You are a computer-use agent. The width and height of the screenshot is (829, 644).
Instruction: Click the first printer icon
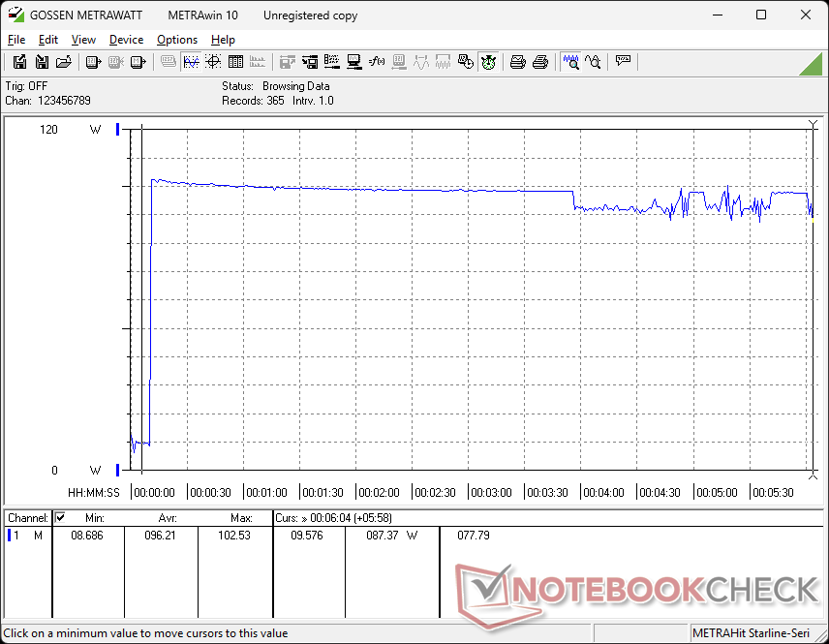click(518, 62)
